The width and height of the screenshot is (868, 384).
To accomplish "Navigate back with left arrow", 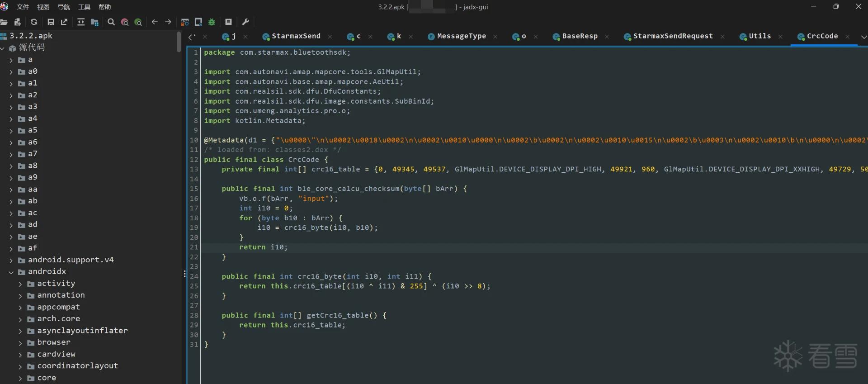I will (x=155, y=22).
